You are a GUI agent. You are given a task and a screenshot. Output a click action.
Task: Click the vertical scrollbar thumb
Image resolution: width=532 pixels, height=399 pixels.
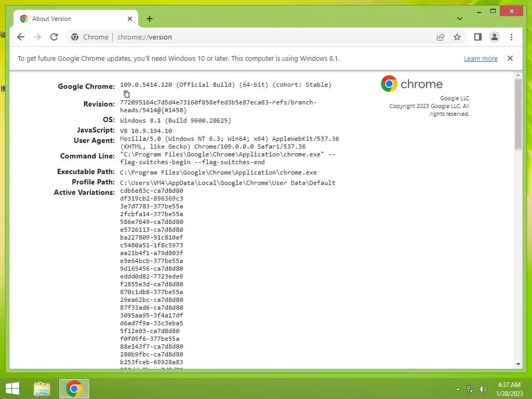pos(518,114)
